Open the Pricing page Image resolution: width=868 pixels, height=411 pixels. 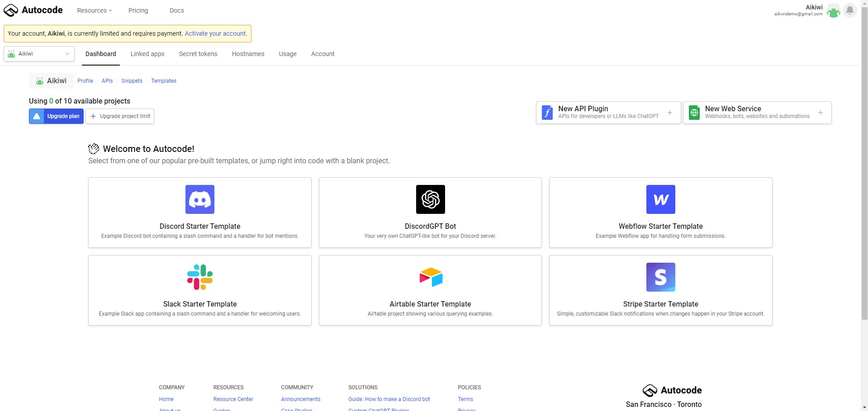138,10
